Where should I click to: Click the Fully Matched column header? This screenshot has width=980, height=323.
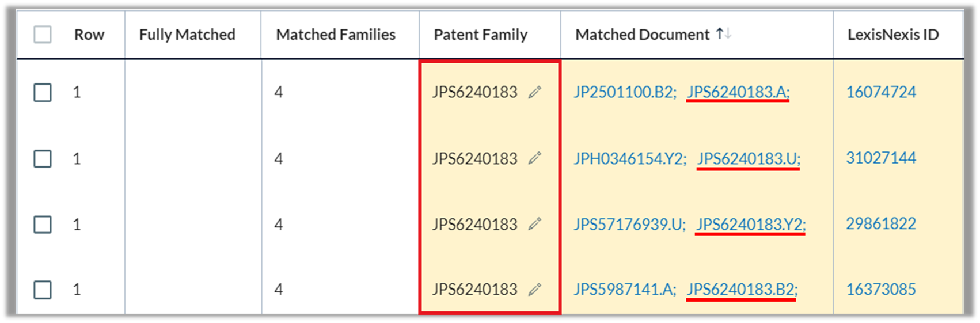[x=187, y=35]
